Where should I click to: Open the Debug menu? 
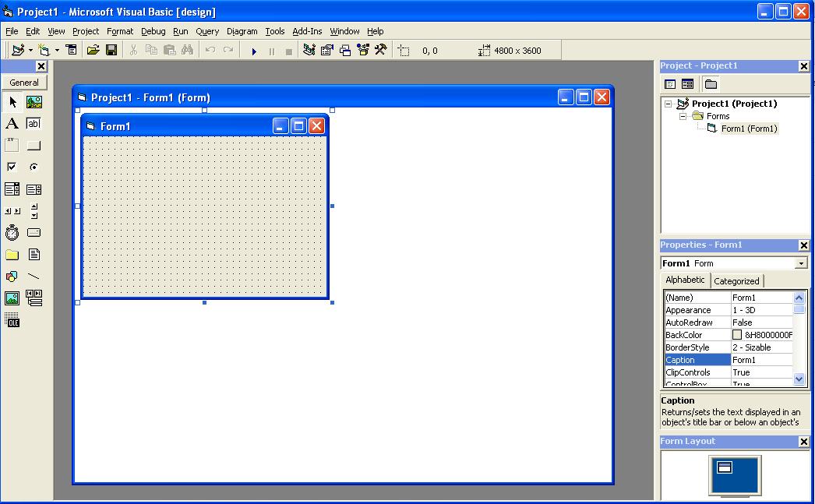coord(153,31)
